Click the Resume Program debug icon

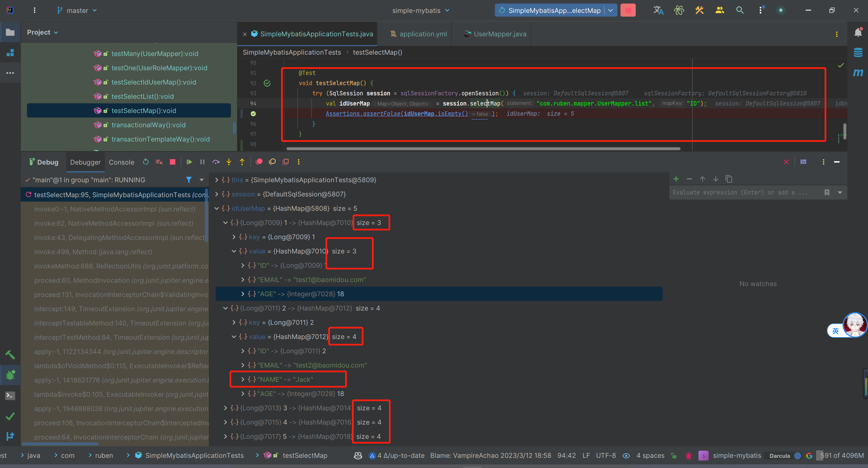coord(189,162)
